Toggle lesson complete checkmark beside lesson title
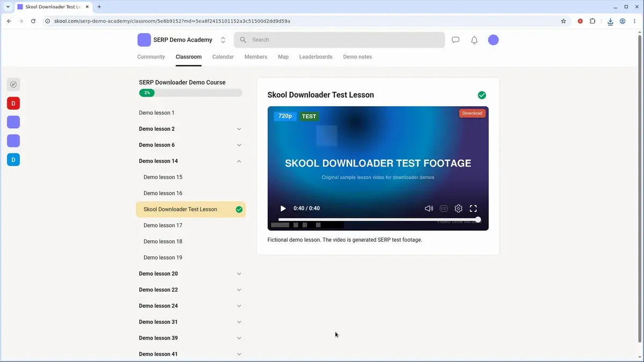The width and height of the screenshot is (644, 362). [482, 95]
